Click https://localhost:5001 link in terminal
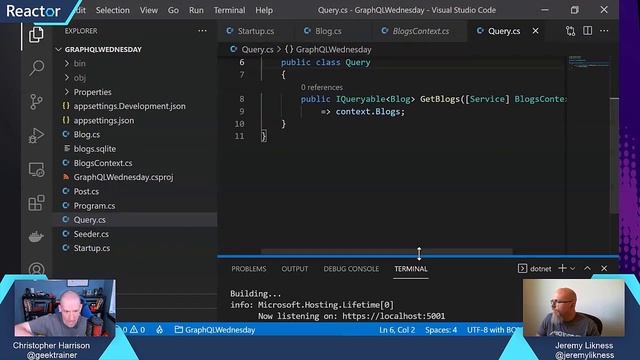 pos(393,316)
